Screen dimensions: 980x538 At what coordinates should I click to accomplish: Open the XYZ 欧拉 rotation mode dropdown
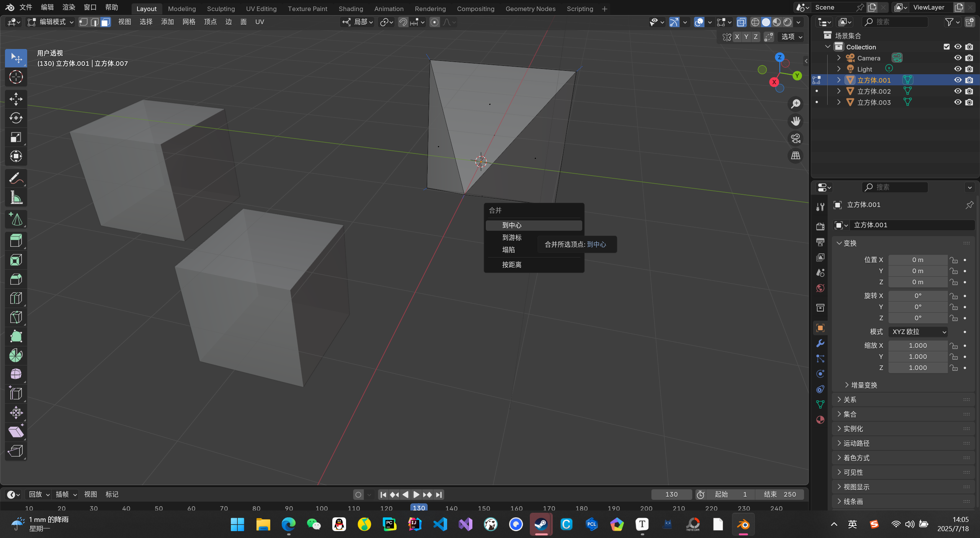(918, 332)
